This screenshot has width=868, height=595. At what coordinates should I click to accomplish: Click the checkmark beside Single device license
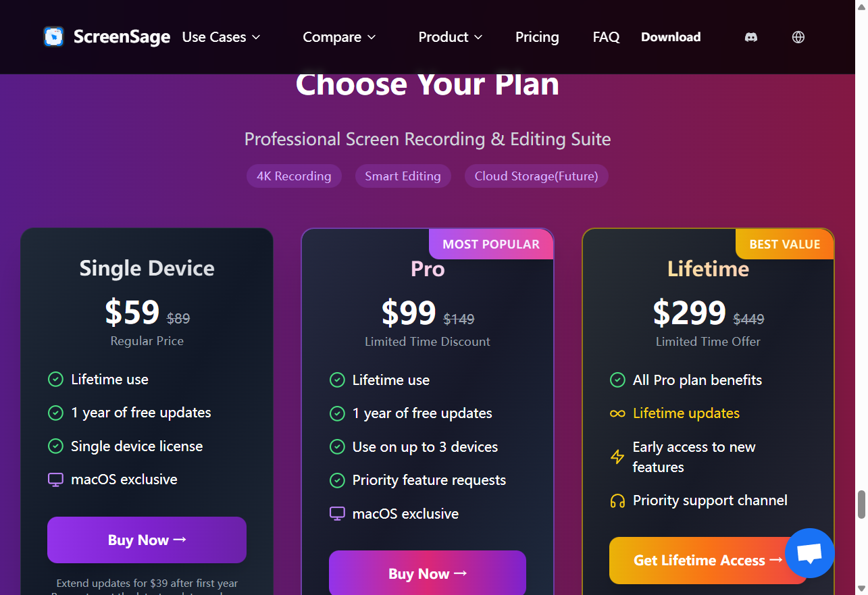tap(55, 446)
